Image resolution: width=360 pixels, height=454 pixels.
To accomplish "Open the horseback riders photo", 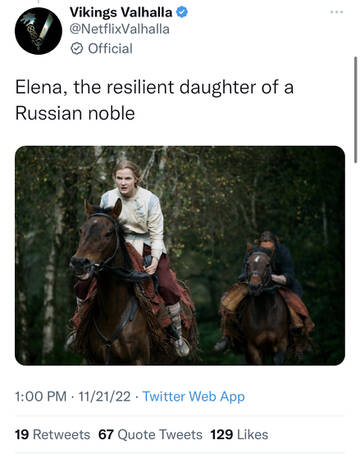I will 180,255.
